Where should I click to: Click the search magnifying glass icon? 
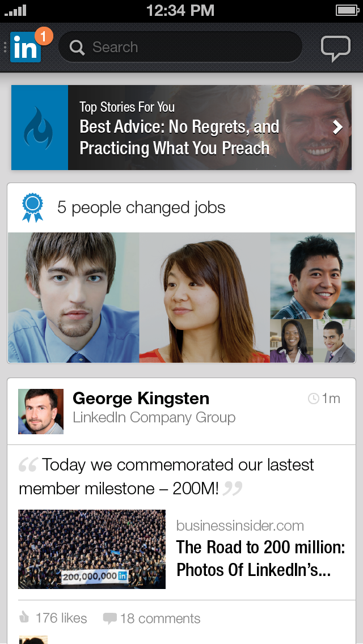[77, 47]
